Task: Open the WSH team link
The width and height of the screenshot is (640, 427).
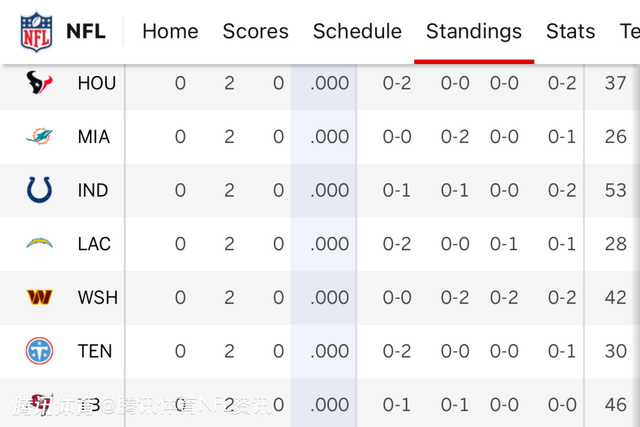Action: (98, 298)
